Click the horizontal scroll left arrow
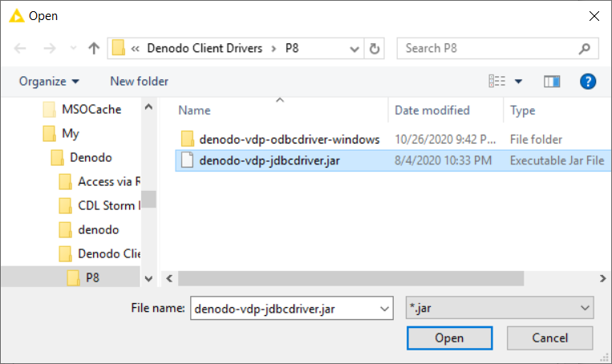The image size is (612, 364). point(169,278)
